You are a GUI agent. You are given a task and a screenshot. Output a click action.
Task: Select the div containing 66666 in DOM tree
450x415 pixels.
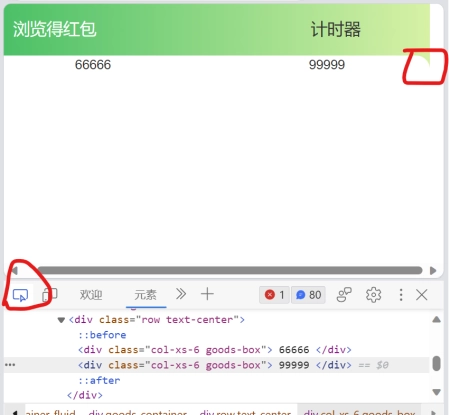pos(215,350)
